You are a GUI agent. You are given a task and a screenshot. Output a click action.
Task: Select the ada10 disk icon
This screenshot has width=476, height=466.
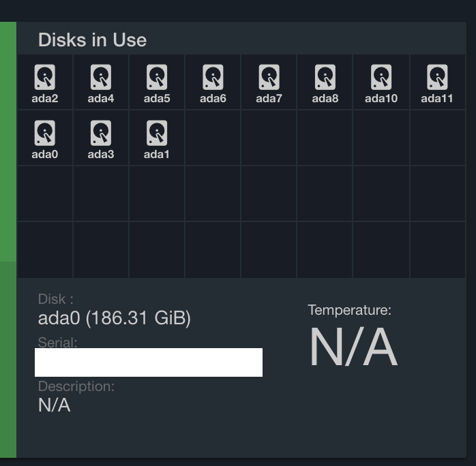(x=381, y=77)
